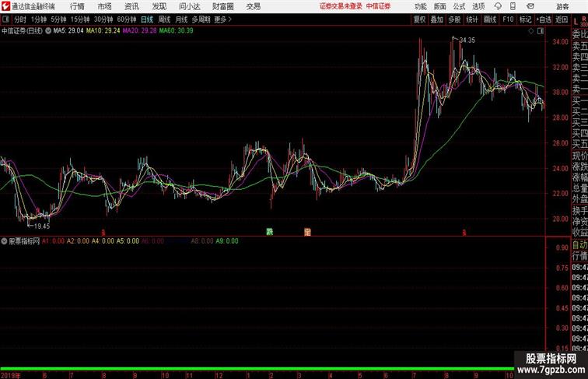Switch to 分时 chart period
This screenshot has height=379, width=588.
[20, 19]
